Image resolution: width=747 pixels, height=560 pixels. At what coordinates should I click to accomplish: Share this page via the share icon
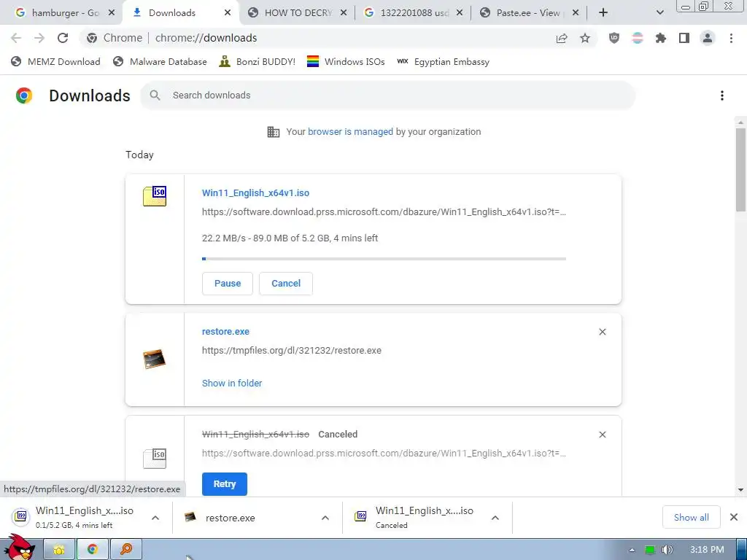(x=562, y=38)
